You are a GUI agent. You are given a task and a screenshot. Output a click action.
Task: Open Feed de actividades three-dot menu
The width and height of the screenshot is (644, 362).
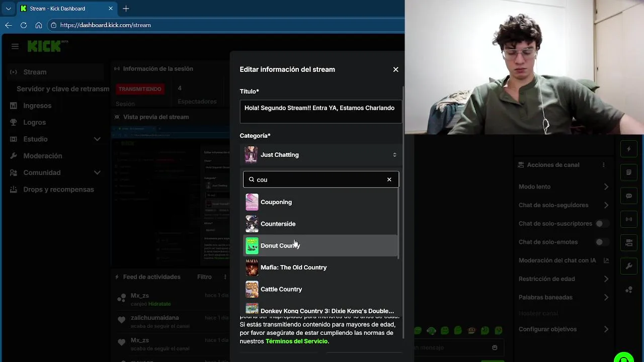[224, 277]
